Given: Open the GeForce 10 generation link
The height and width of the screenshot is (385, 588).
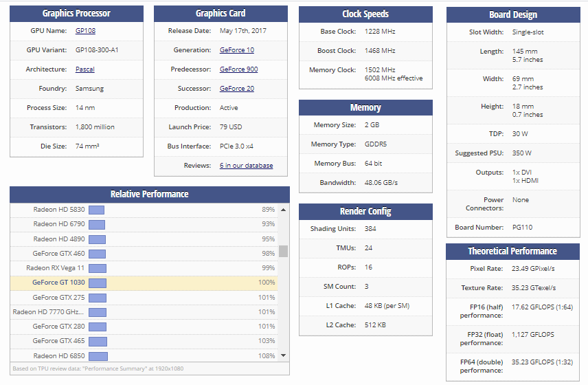Looking at the screenshot, I should tap(236, 50).
